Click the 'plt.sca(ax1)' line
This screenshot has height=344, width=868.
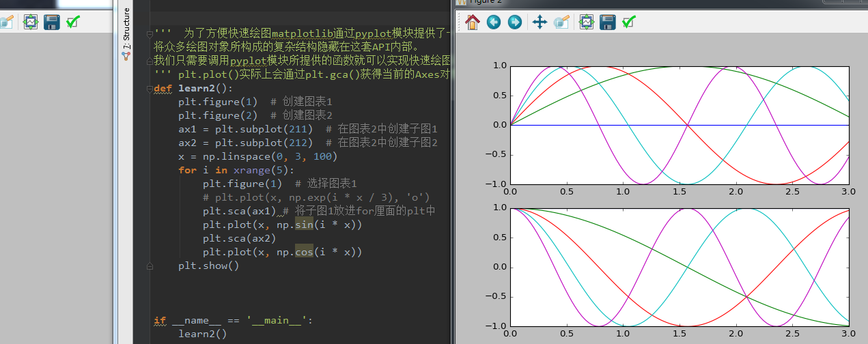pyautogui.click(x=319, y=212)
